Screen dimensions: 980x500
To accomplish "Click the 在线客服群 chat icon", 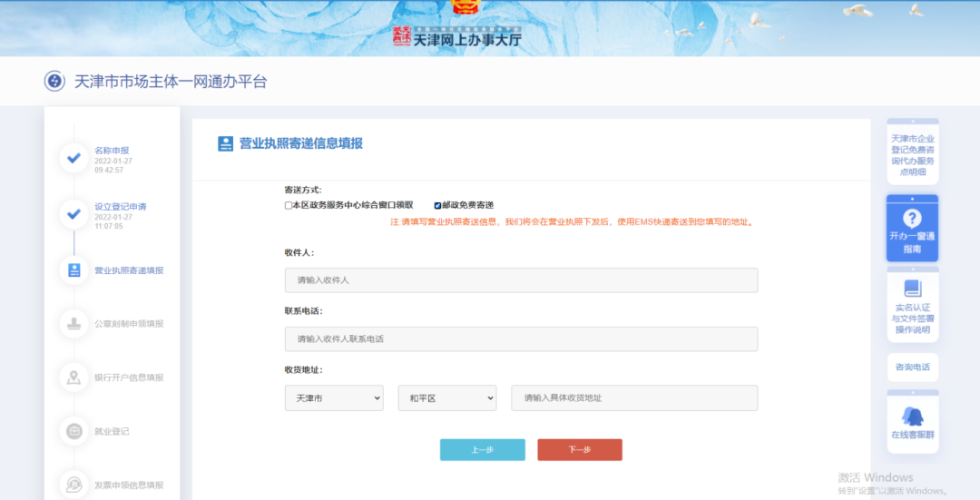I will [913, 417].
